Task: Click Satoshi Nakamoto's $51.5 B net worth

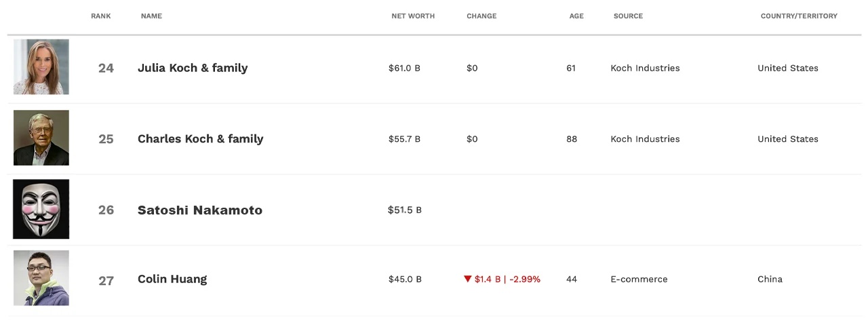Action: pos(405,210)
